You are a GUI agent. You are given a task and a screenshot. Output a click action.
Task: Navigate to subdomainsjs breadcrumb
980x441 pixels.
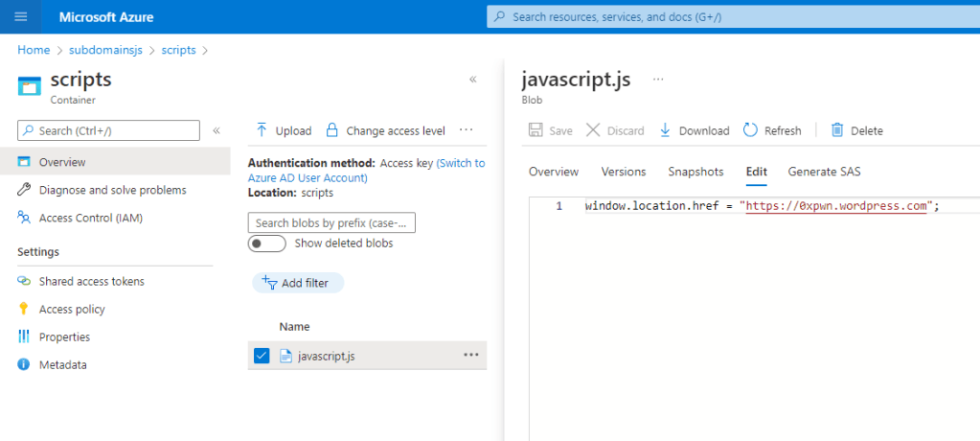pos(105,50)
